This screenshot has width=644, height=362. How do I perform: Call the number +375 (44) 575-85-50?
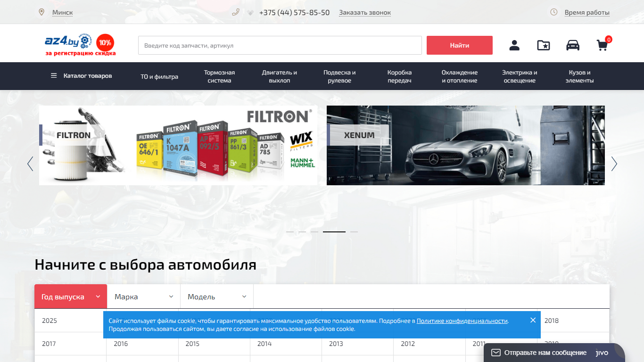pyautogui.click(x=294, y=13)
